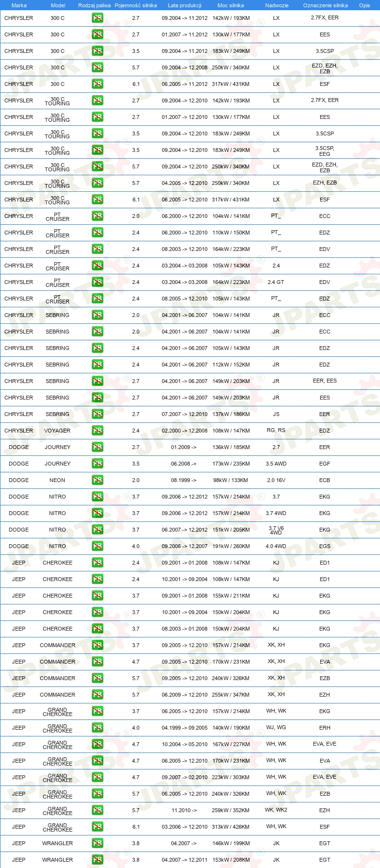The image size is (380, 868).
Task: Click fuel icon in Grand Cherokee 6.1 row
Action: pyautogui.click(x=97, y=827)
